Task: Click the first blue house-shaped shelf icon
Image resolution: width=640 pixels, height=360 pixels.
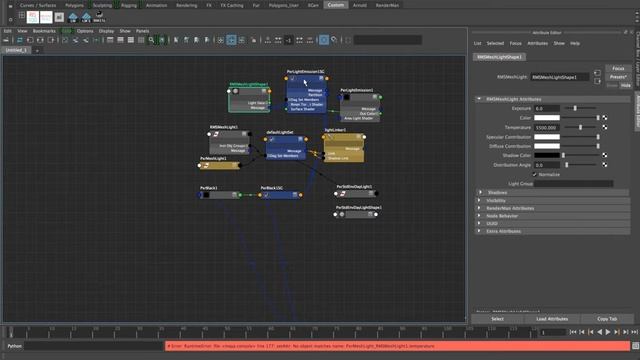Action: (73, 17)
